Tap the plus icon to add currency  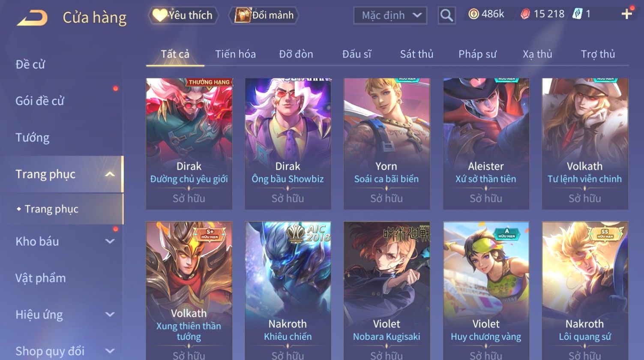tap(626, 14)
